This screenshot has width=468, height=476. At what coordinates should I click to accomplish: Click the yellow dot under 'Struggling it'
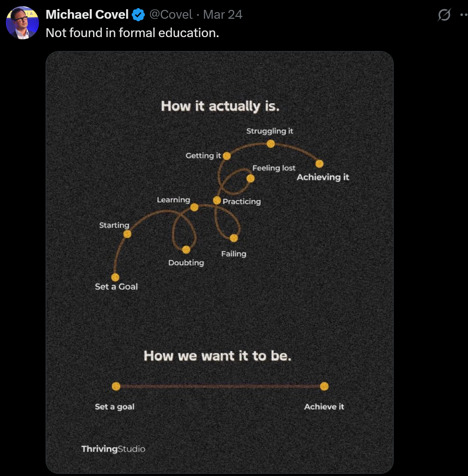(271, 144)
